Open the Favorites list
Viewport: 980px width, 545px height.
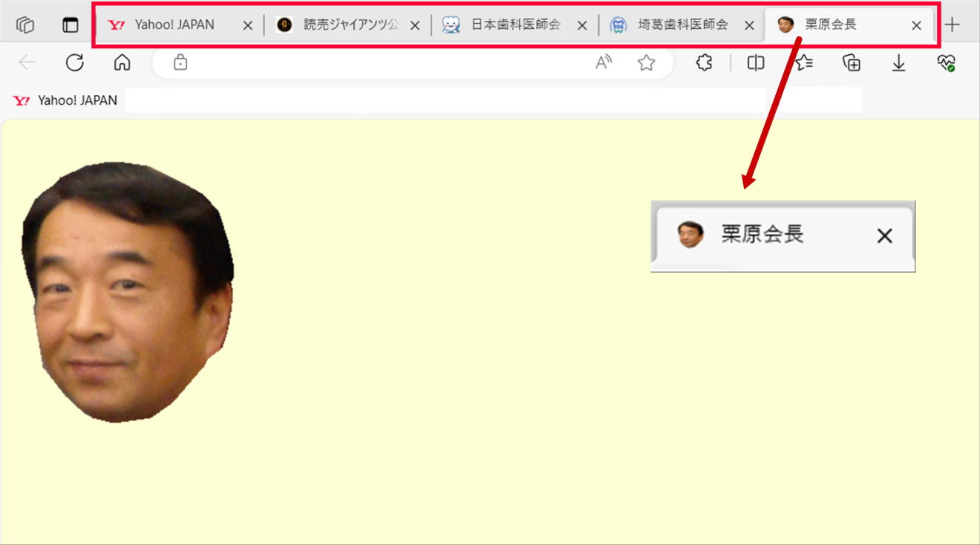[804, 63]
